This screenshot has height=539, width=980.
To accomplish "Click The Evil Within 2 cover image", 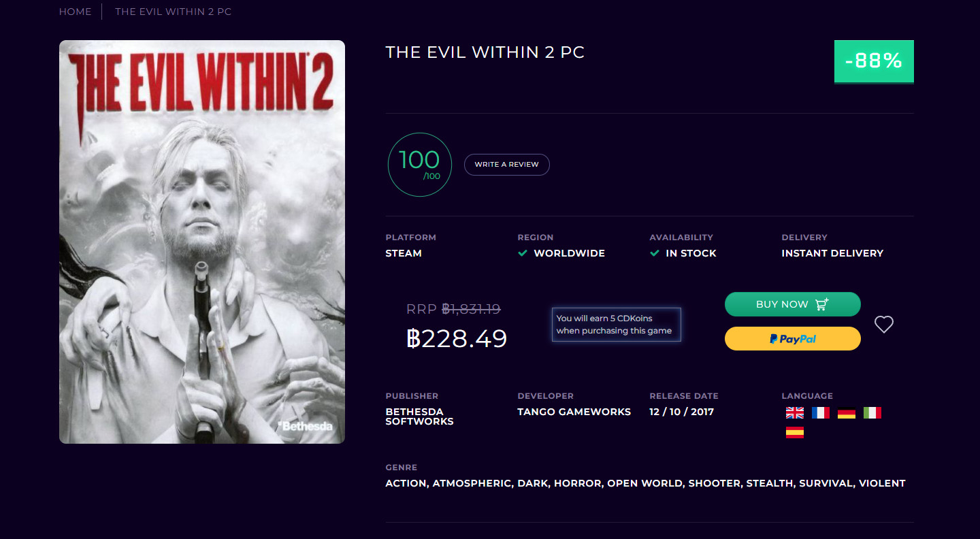I will (202, 242).
